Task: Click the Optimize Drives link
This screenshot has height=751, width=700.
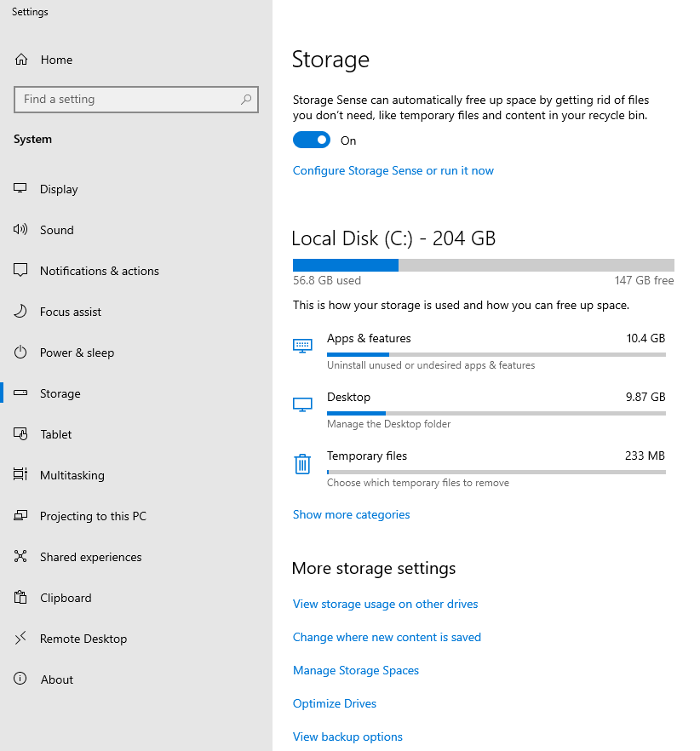Action: [335, 703]
